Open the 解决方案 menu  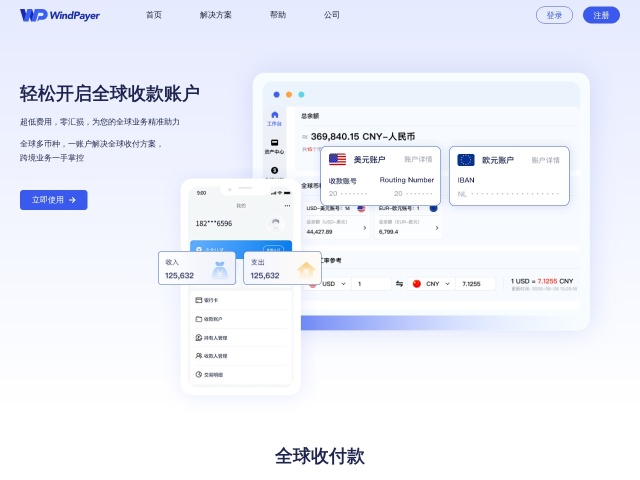pos(216,15)
